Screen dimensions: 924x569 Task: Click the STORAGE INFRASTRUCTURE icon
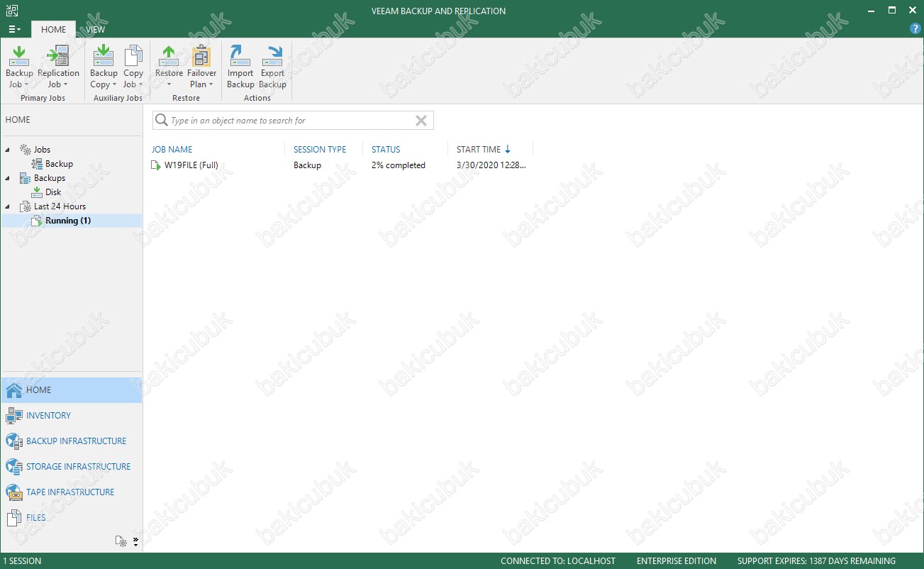pyautogui.click(x=14, y=467)
